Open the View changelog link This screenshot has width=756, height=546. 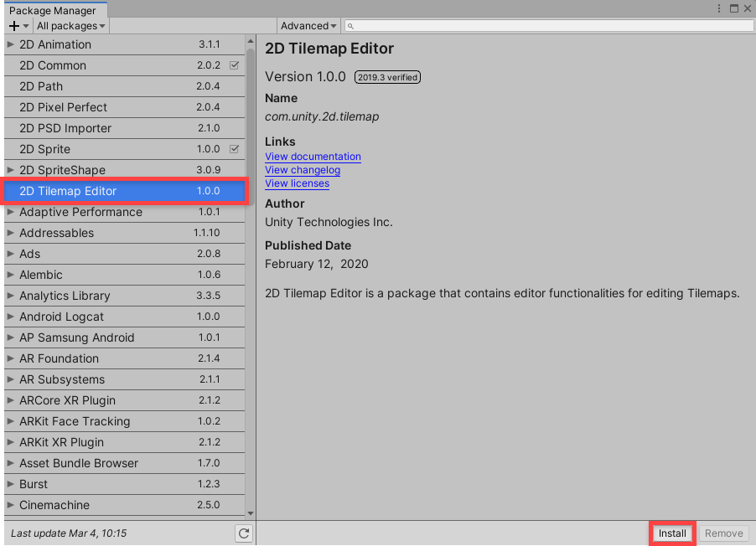pyautogui.click(x=303, y=170)
